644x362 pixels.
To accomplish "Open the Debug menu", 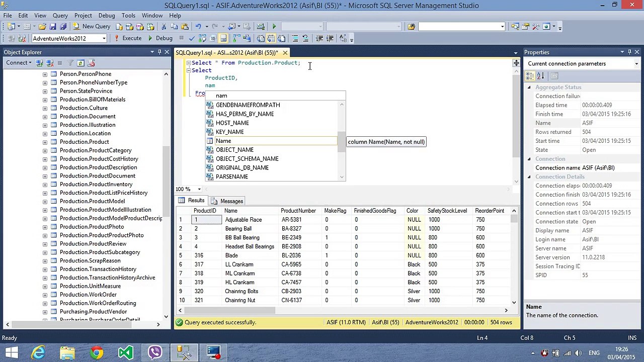I will (x=106, y=16).
